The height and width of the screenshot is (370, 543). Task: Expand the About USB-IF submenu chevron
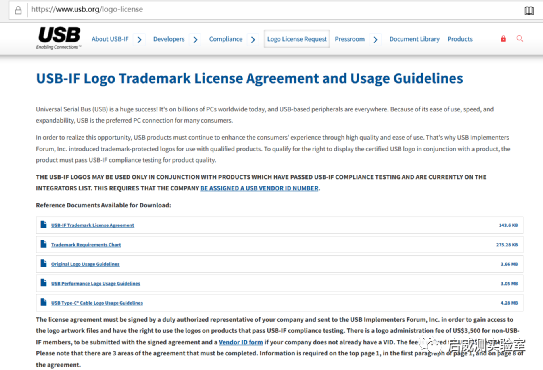click(x=139, y=39)
